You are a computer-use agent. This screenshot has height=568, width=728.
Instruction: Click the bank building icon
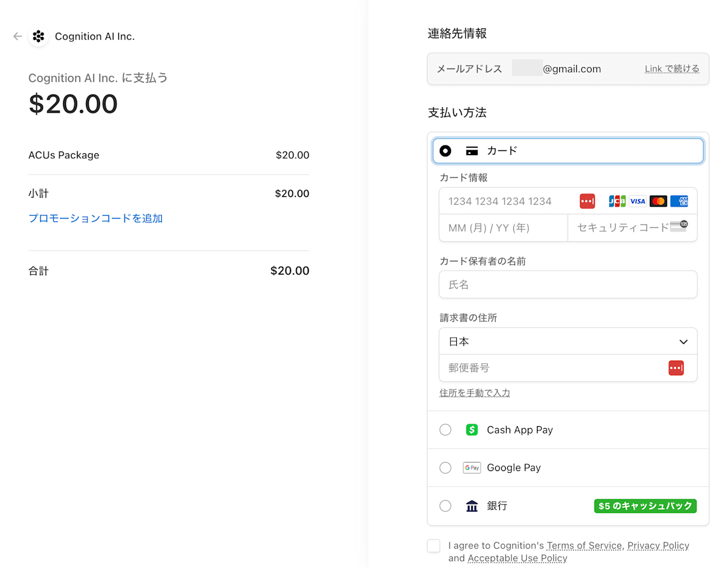coord(472,506)
